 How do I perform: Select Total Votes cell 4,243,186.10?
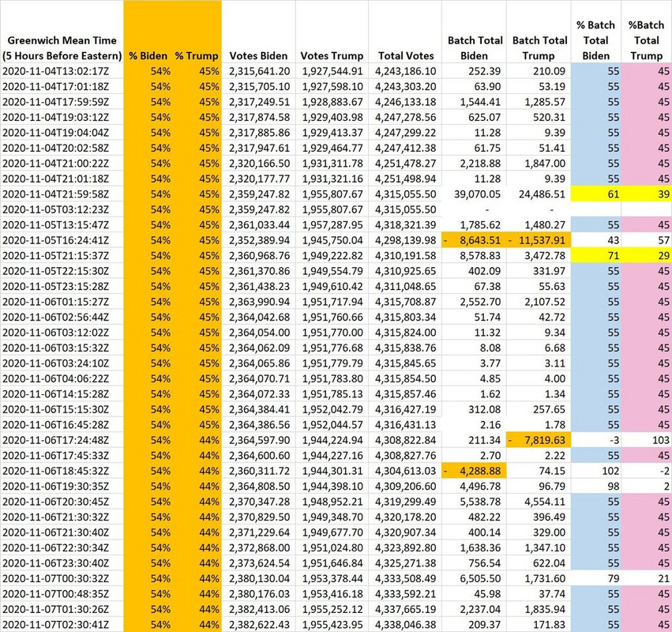[405, 71]
